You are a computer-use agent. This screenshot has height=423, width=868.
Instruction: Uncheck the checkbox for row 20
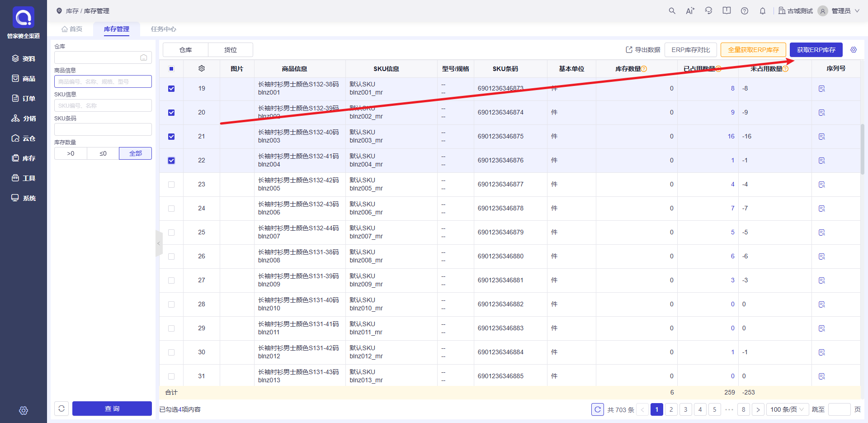(x=171, y=113)
